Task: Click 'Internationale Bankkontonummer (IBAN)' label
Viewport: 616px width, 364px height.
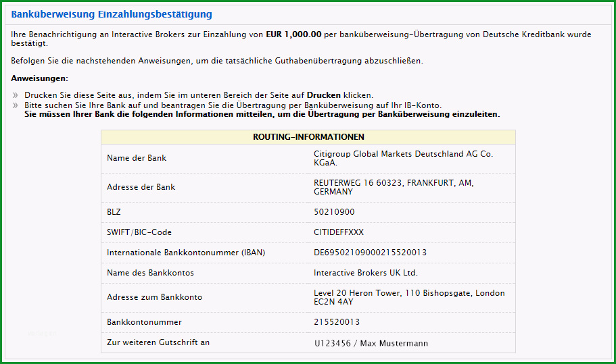Action: pyautogui.click(x=186, y=253)
